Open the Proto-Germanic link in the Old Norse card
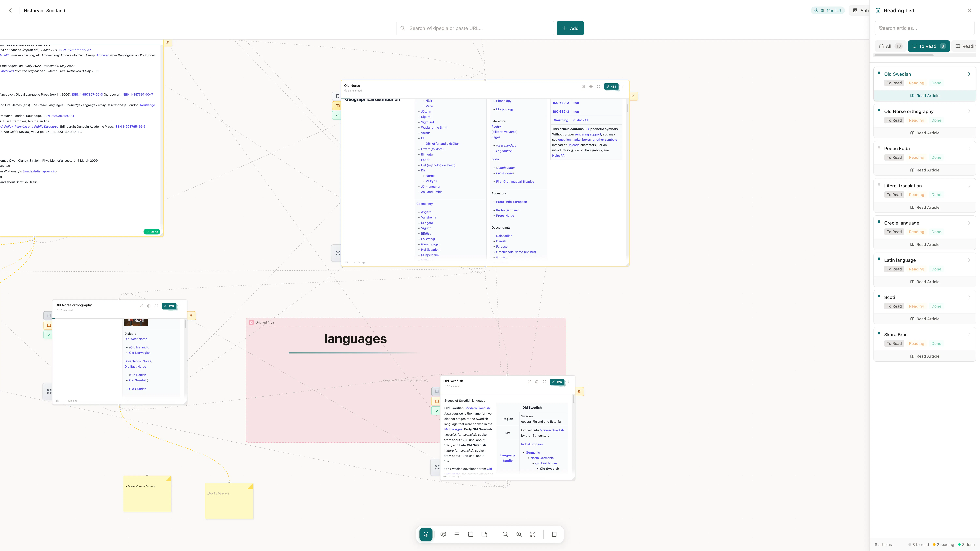Viewport: 980px width, 551px height. [x=507, y=210]
